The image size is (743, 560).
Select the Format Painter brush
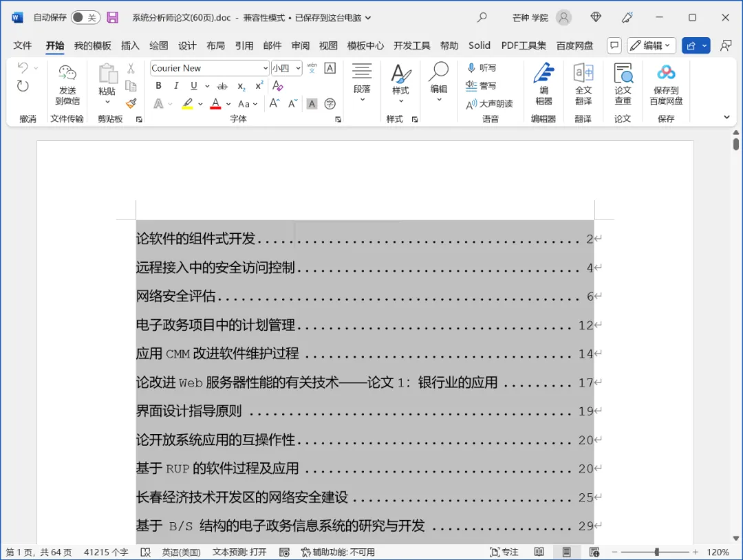click(x=131, y=103)
